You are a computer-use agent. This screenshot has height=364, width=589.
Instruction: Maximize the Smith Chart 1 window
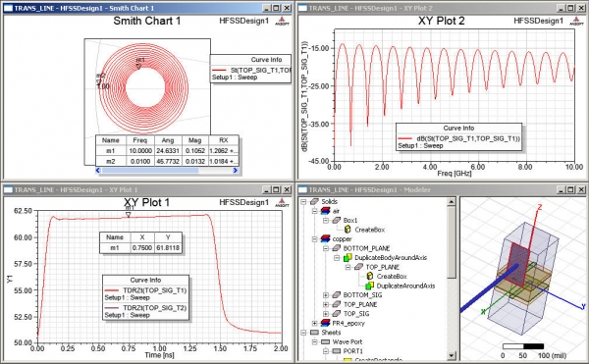(277, 8)
